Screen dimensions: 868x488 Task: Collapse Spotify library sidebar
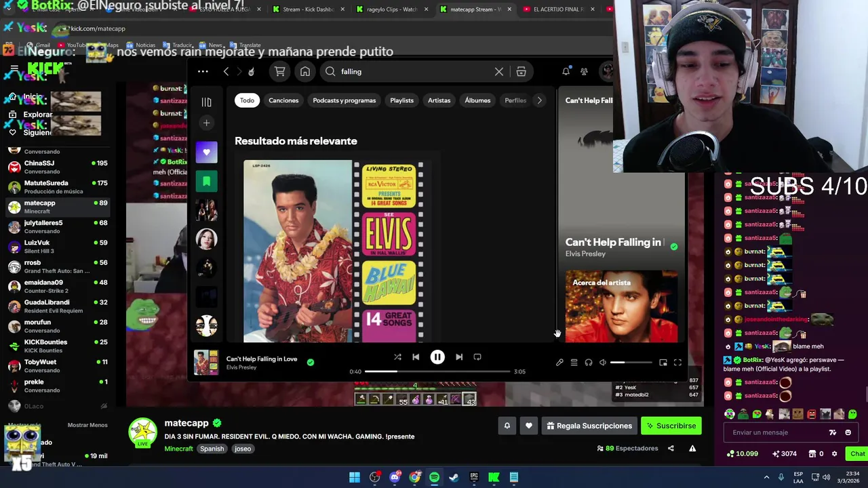pyautogui.click(x=206, y=102)
